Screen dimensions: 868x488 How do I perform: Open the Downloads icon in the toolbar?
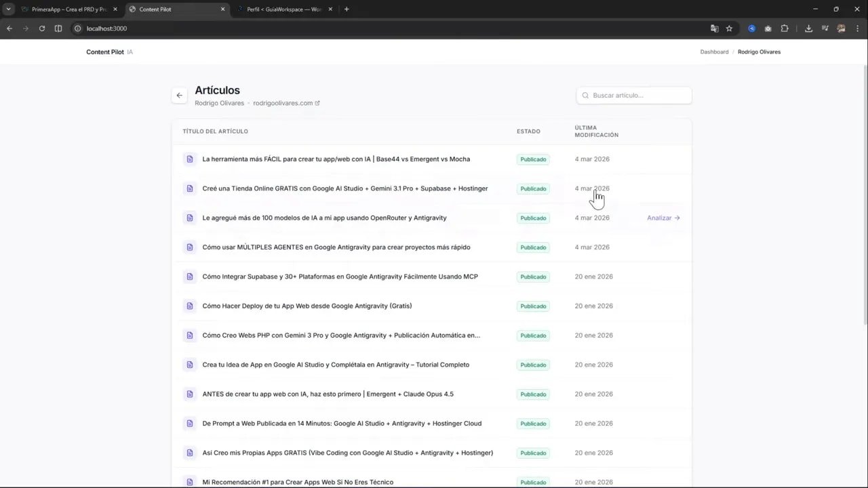pyautogui.click(x=809, y=28)
